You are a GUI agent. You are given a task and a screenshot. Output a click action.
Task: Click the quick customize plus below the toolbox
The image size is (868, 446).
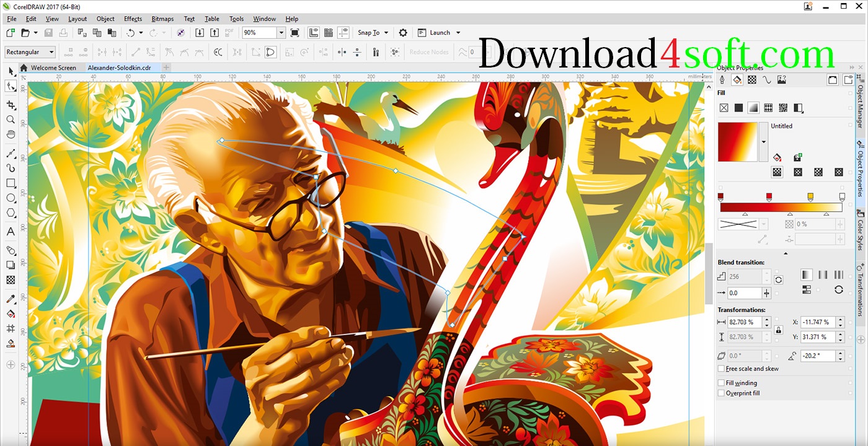[x=11, y=365]
